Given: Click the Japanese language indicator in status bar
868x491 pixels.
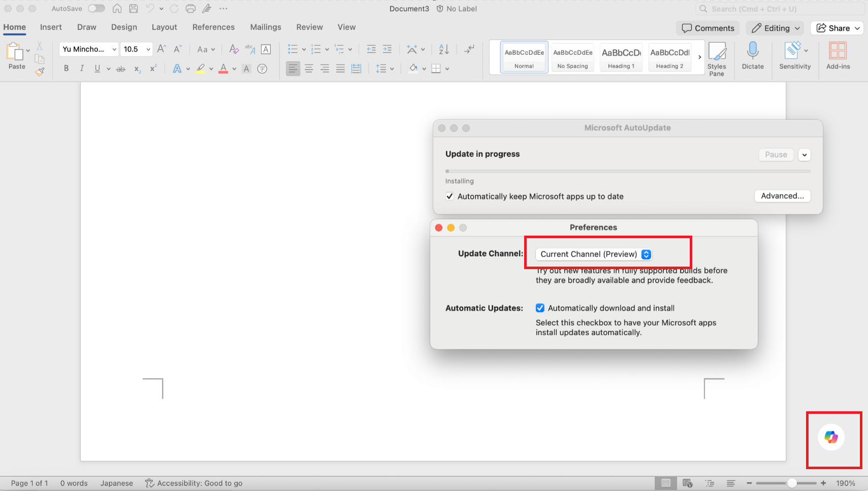Looking at the screenshot, I should [117, 483].
